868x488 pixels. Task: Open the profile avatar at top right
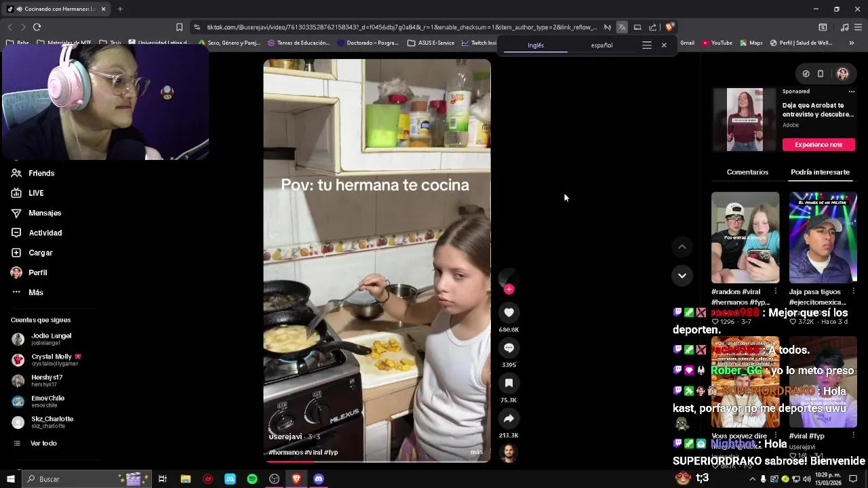click(842, 74)
